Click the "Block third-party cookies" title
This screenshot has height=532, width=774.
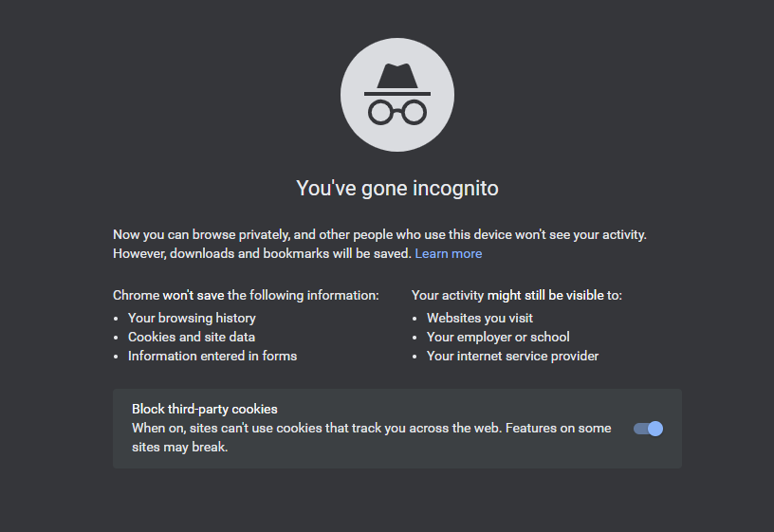tap(204, 409)
